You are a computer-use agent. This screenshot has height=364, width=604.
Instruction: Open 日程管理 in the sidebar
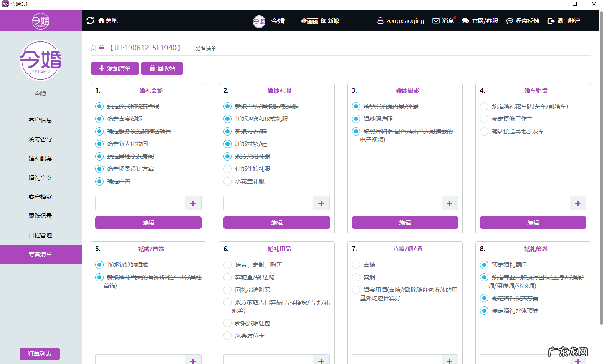click(40, 235)
